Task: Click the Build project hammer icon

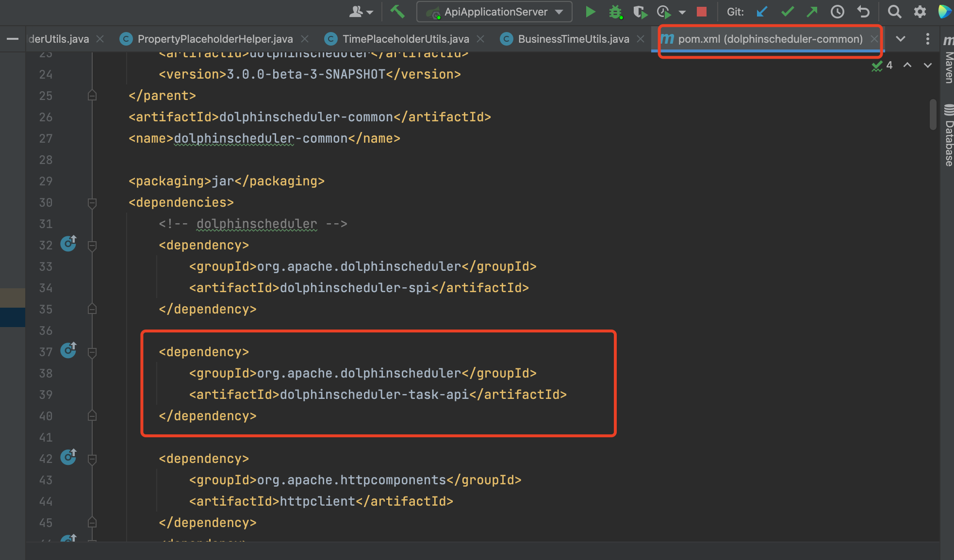Action: click(x=397, y=12)
